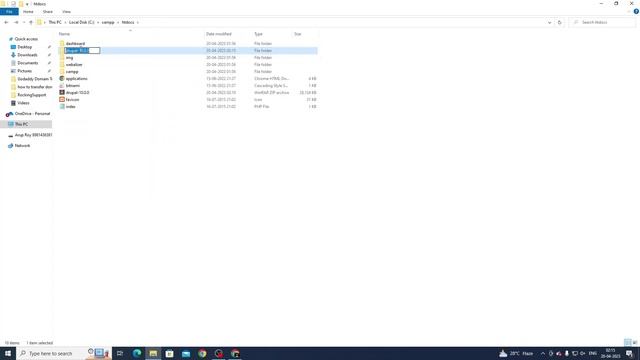The width and height of the screenshot is (640, 360).
Task: Refresh the current folder
Action: coord(560,22)
